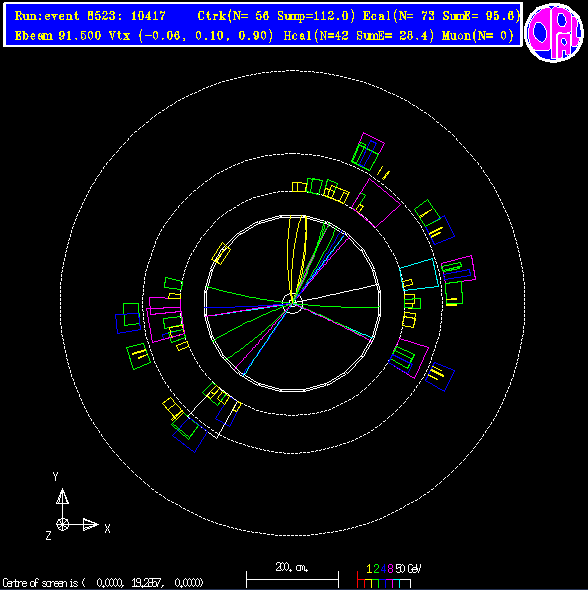The width and height of the screenshot is (588, 590).
Task: Click the Centre of screen coordinates text
Action: [x=103, y=583]
